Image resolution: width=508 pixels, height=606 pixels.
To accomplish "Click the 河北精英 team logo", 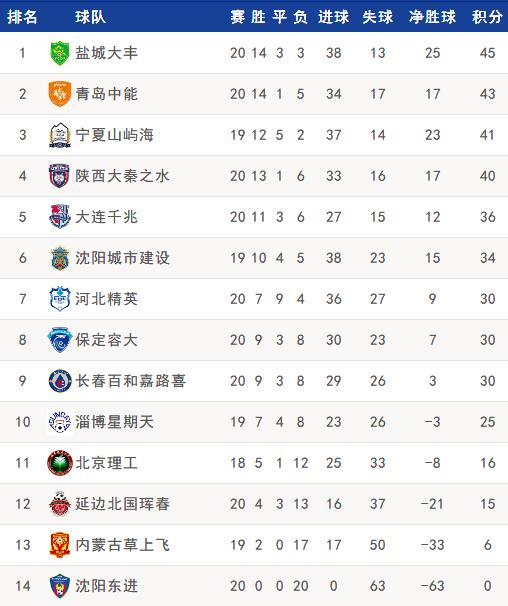I will (60, 299).
